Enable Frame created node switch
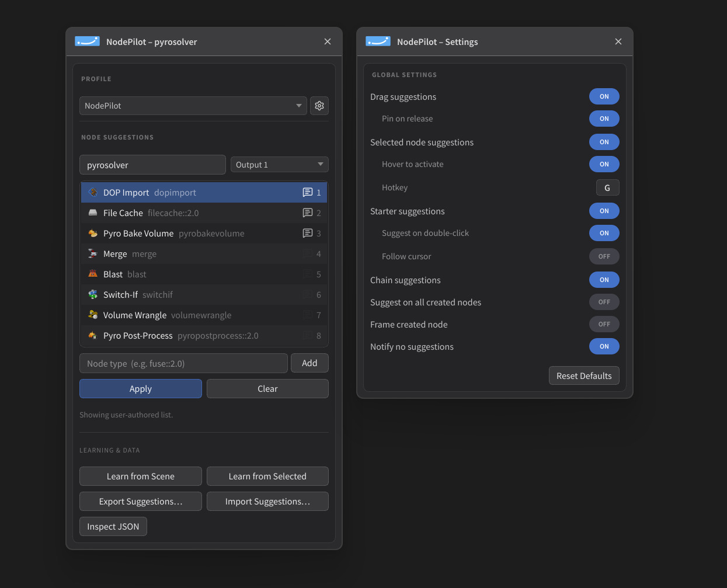Screen dimensions: 727x588 [604, 324]
